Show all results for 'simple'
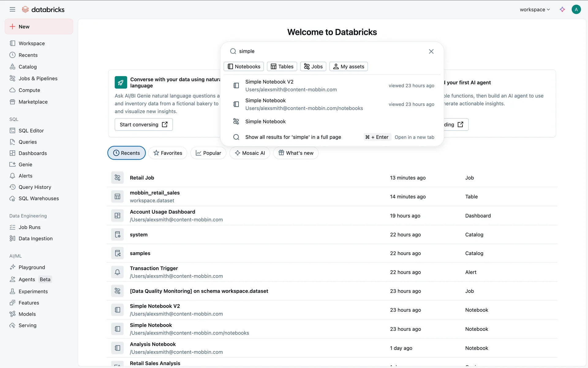Viewport: 588px width, 368px height. pyautogui.click(x=293, y=137)
